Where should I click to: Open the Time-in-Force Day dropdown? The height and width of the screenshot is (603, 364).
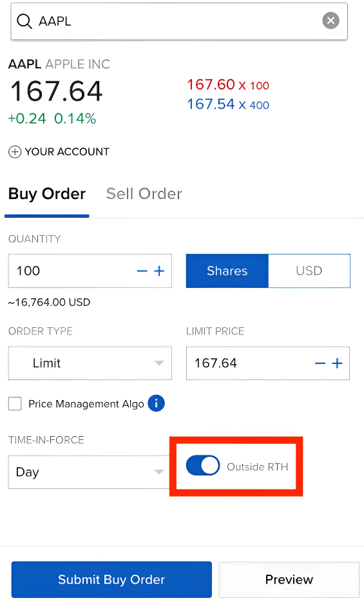[x=90, y=472]
